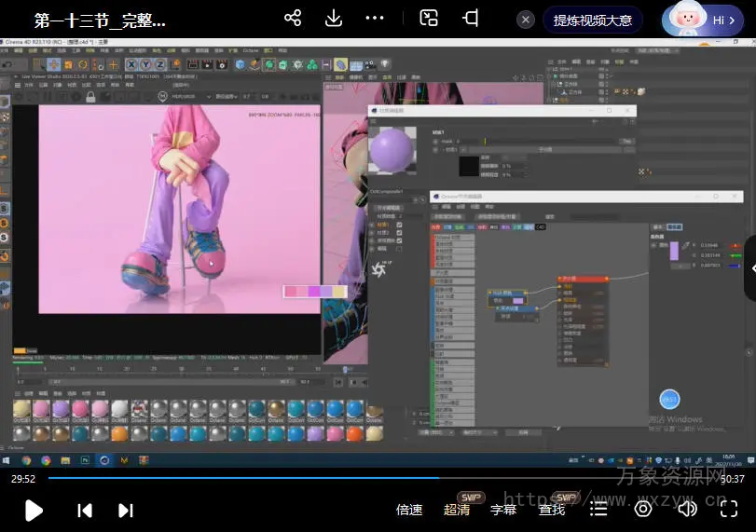Click the video progress bar

click(x=373, y=479)
